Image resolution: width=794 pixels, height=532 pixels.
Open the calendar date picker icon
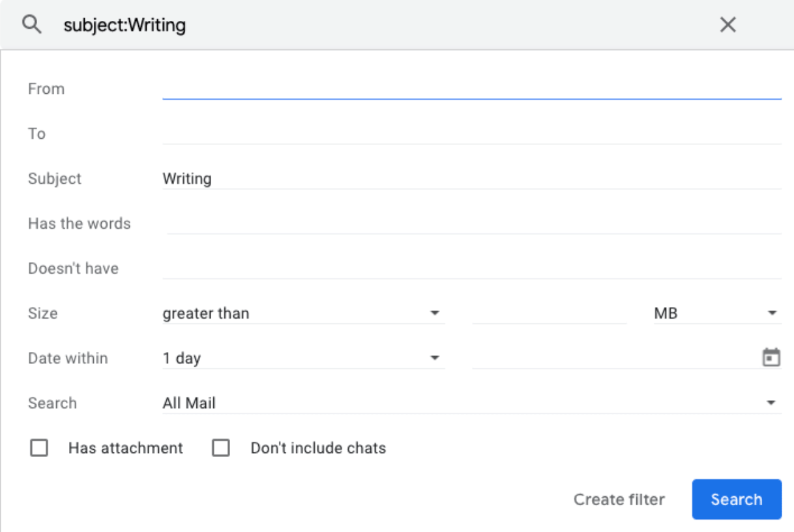tap(771, 357)
